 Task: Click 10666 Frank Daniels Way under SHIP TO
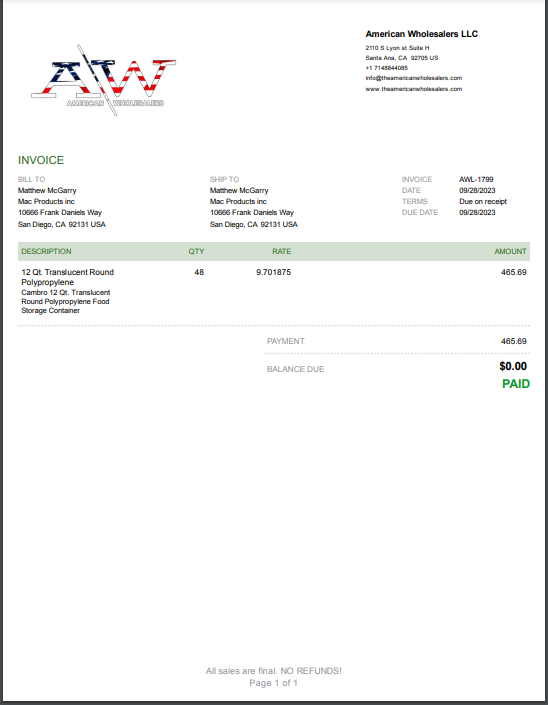(252, 213)
